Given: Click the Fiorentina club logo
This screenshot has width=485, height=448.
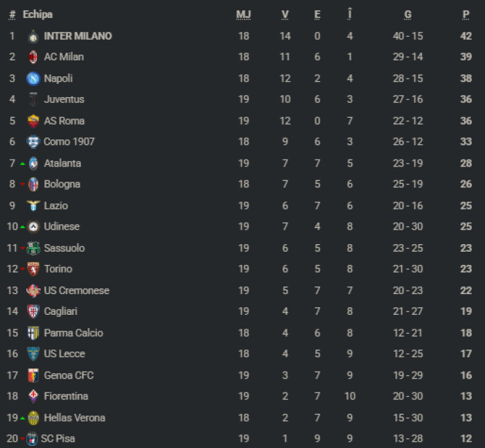Looking at the screenshot, I should 33,397.
